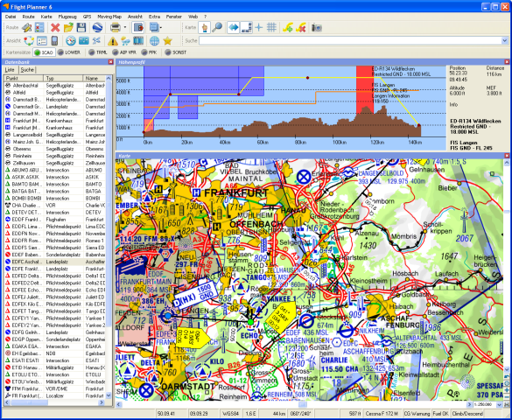Click the add waypoint yellow-green plus icon
Screen dimensions: 512x420
pyautogui.click(x=288, y=28)
